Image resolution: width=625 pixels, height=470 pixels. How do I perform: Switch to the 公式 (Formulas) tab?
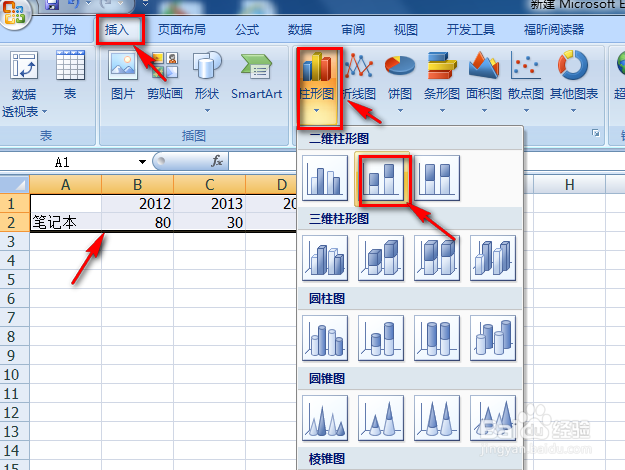click(247, 29)
